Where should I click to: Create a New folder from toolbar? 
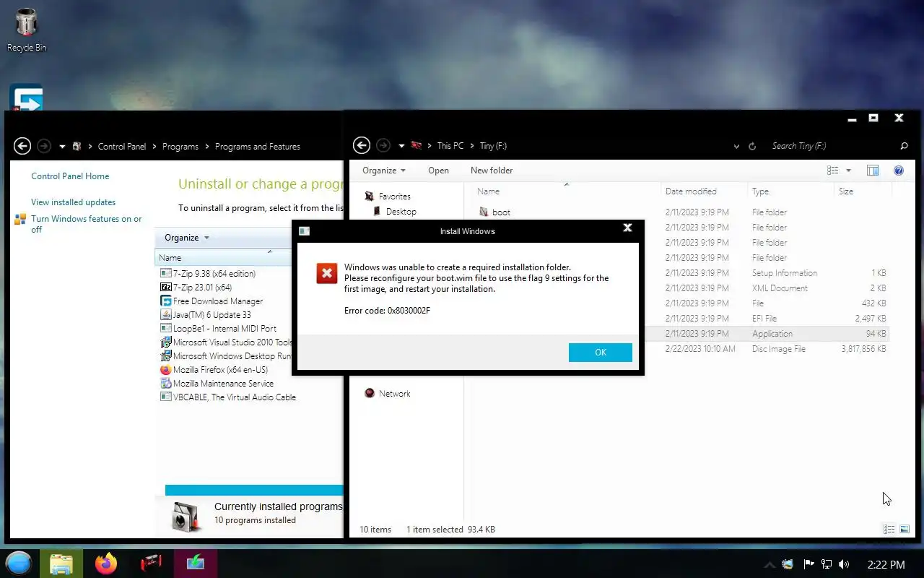(x=492, y=171)
